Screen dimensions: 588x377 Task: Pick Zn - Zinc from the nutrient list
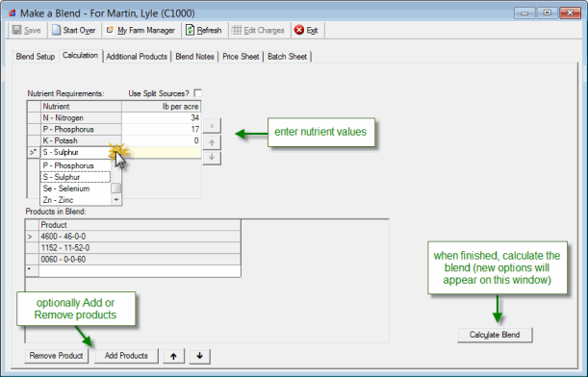(75, 200)
